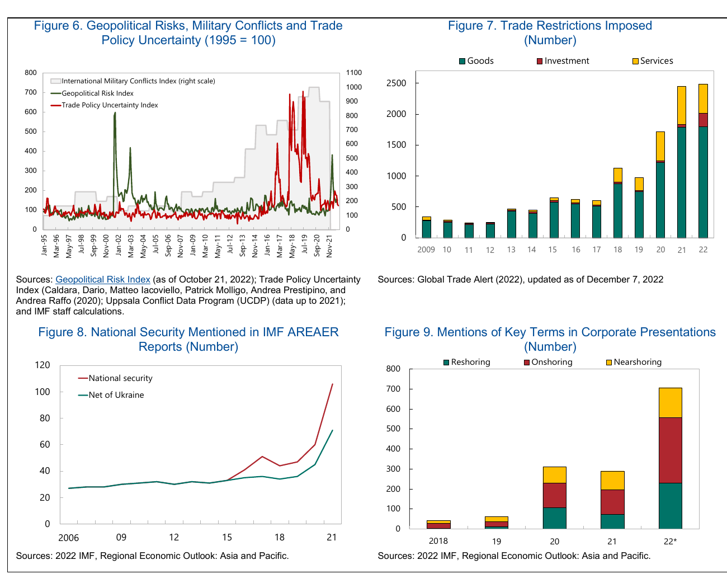The height and width of the screenshot is (588, 727).
Task: Click the International Military Conflicts Index legend
Action: coord(133,81)
